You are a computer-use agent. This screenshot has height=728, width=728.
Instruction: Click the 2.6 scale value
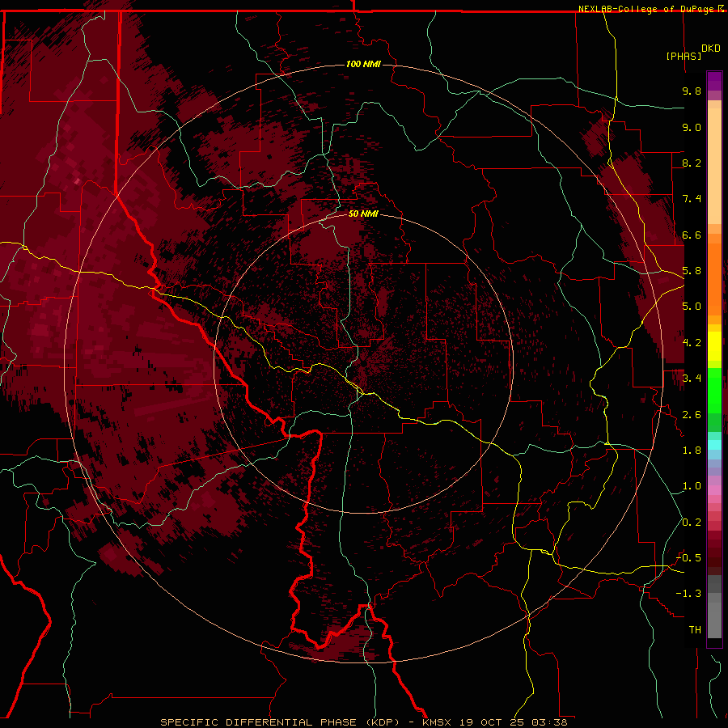click(x=692, y=415)
